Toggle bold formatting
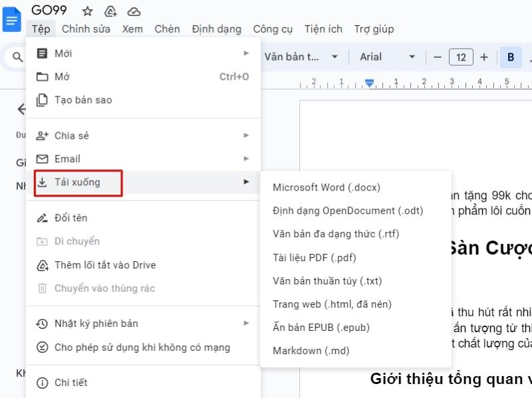Image resolution: width=532 pixels, height=398 pixels. [x=511, y=56]
